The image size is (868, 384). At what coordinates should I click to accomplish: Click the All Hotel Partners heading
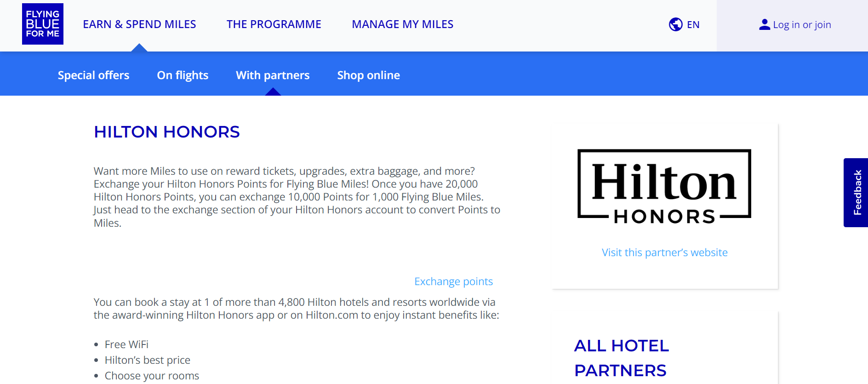click(x=622, y=358)
